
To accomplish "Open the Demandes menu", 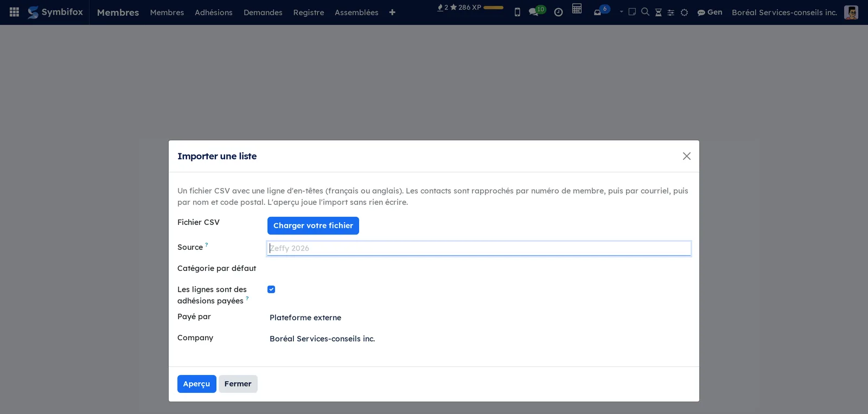I will tap(263, 12).
